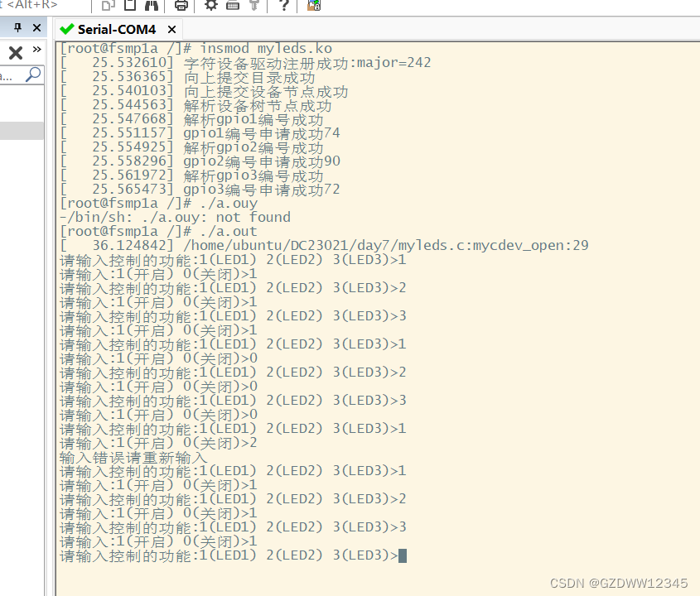Open the on-screen keyboard toolbar icon
The width and height of the screenshot is (700, 596).
[x=231, y=7]
